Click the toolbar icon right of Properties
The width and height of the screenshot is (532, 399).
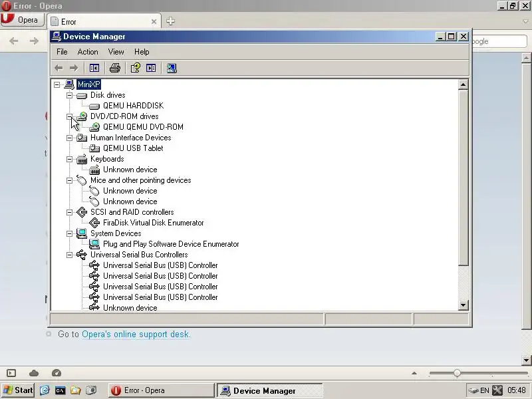(x=151, y=68)
